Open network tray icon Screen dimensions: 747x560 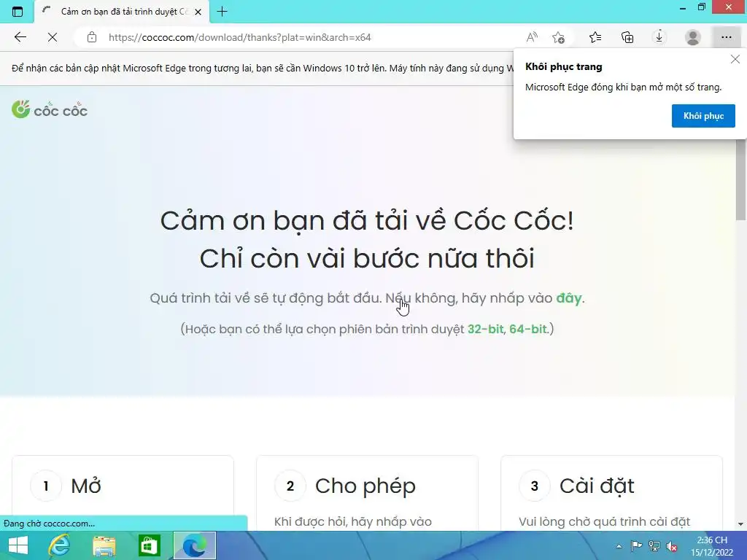pyautogui.click(x=654, y=546)
